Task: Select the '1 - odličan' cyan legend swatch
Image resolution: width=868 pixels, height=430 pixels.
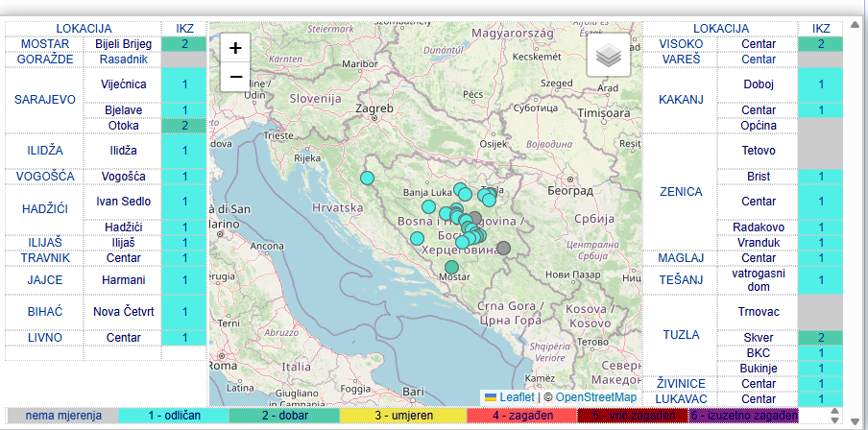Action: tap(174, 415)
